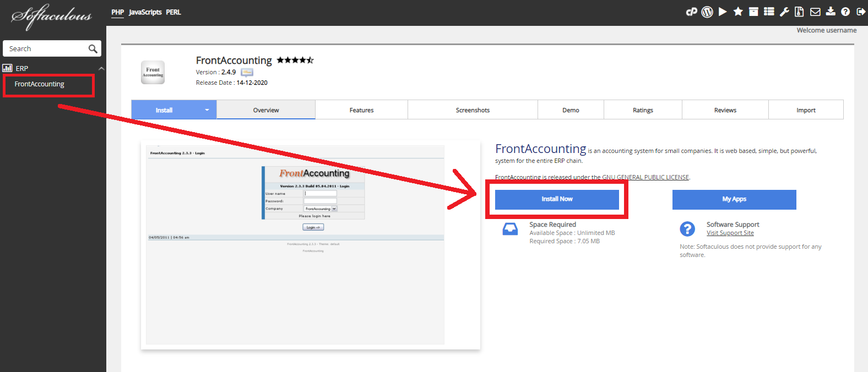This screenshot has width=868, height=372.
Task: Follow the Visit Support Site link
Action: [730, 233]
